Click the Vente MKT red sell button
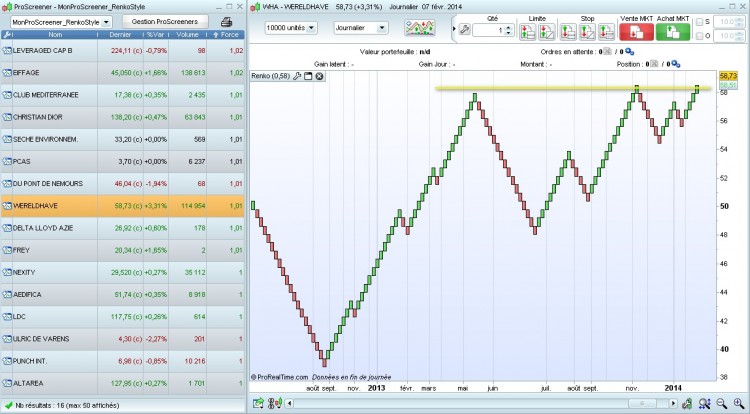750x414 pixels. pyautogui.click(x=636, y=32)
